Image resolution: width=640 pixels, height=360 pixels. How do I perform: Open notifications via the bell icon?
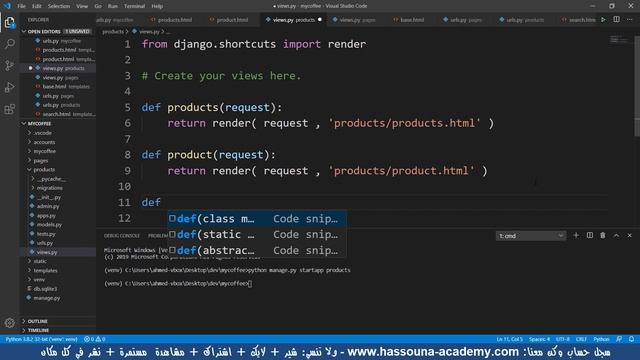click(631, 339)
